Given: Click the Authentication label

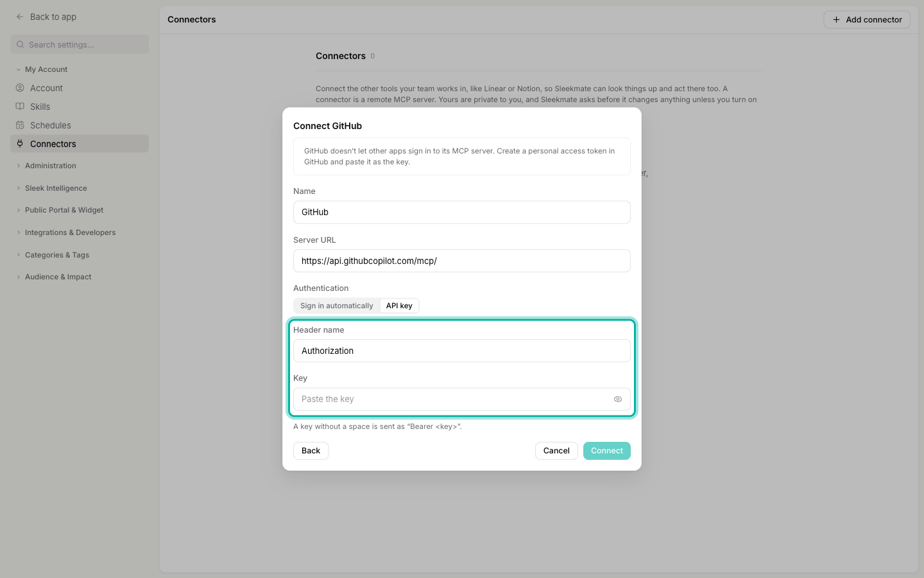Looking at the screenshot, I should pos(321,288).
